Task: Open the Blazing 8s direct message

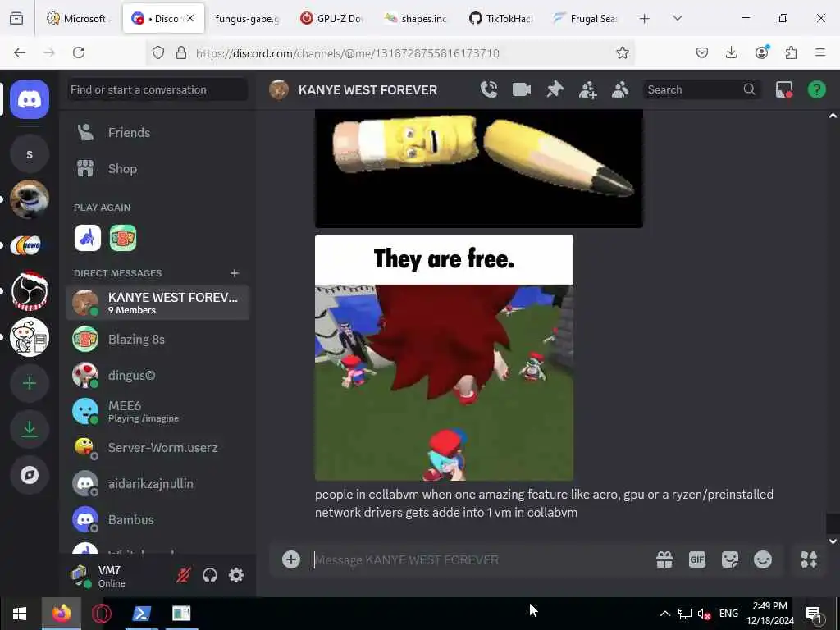Action: click(x=157, y=339)
